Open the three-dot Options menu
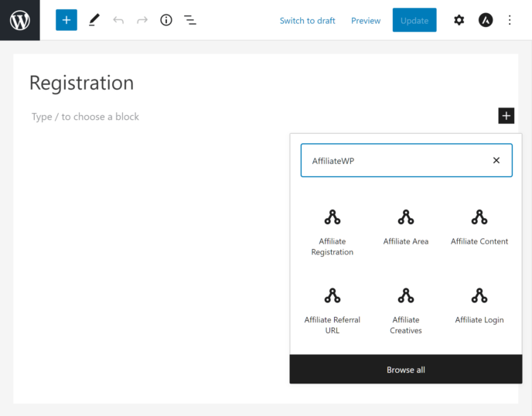The height and width of the screenshot is (416, 532). (x=510, y=20)
